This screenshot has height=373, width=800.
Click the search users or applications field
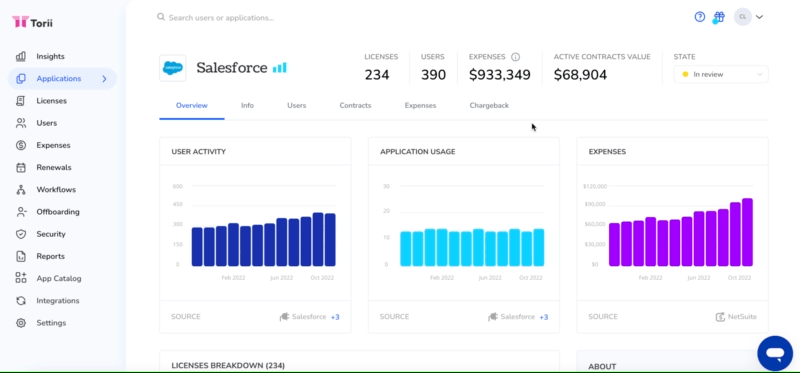point(221,17)
